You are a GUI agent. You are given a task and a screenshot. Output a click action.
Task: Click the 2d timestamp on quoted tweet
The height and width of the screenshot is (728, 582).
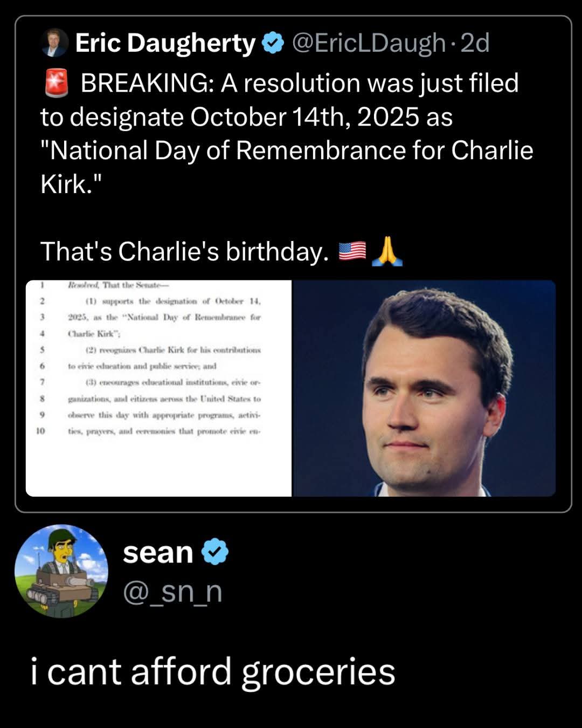[x=475, y=44]
